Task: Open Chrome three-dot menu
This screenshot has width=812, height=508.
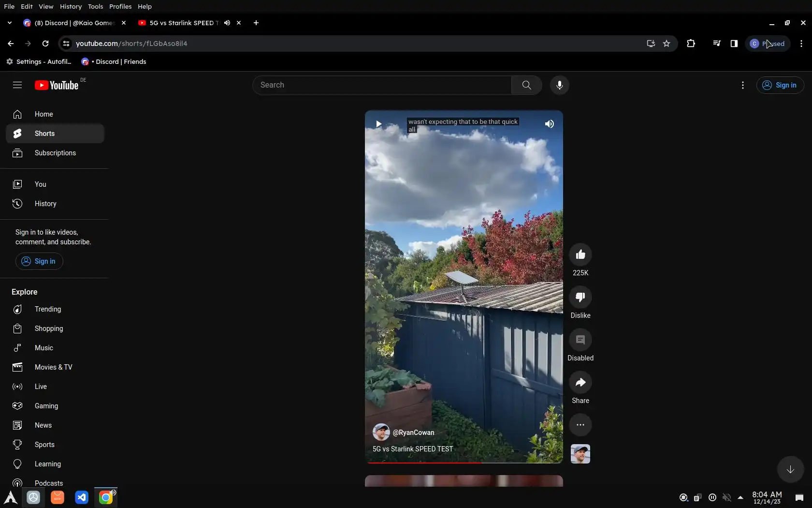Action: (801, 44)
